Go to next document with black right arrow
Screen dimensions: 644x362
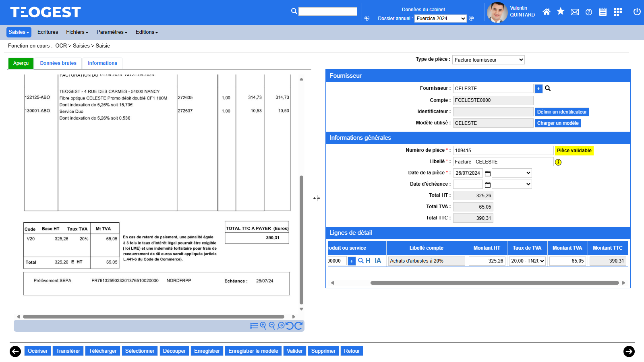(x=629, y=352)
